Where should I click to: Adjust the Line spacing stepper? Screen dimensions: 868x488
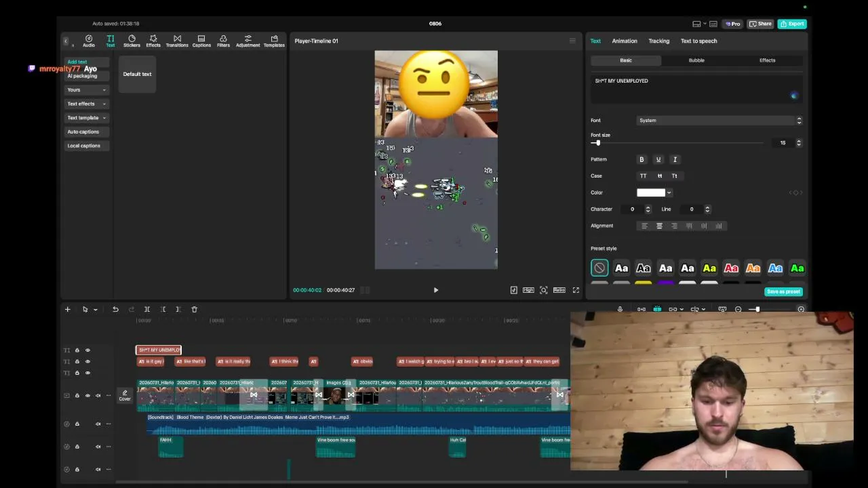point(707,209)
